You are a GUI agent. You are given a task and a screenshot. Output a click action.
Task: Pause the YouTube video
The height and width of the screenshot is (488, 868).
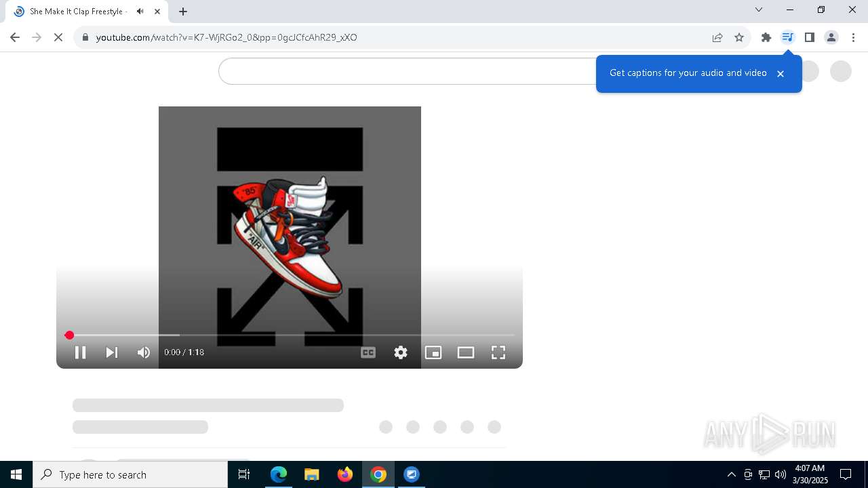click(80, 352)
